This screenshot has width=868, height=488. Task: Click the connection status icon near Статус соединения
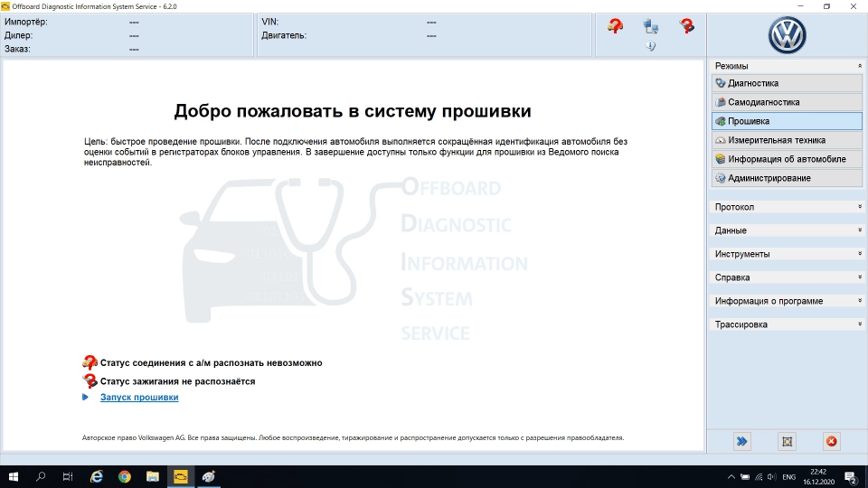pos(90,362)
